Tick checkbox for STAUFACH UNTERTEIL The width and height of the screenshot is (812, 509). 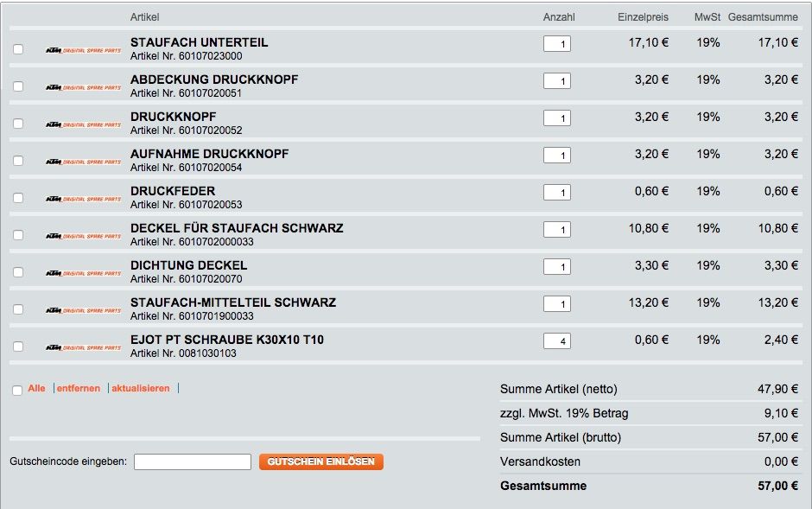[18, 50]
